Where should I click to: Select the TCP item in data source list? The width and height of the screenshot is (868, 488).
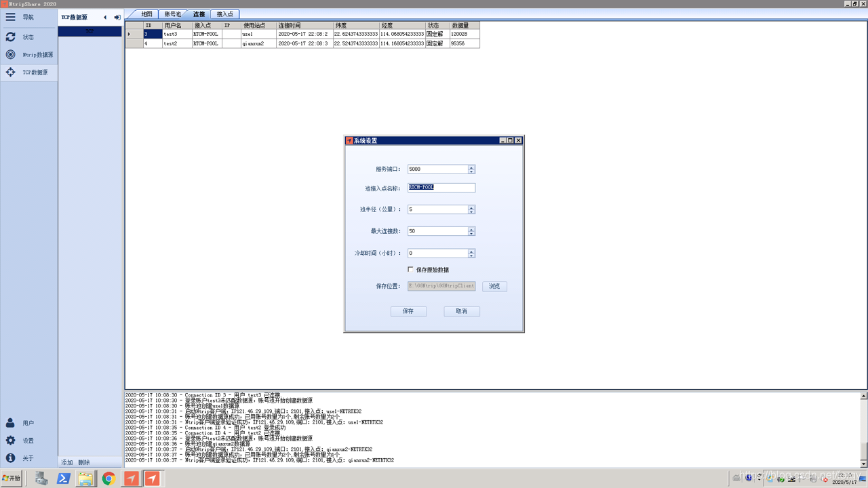(90, 32)
